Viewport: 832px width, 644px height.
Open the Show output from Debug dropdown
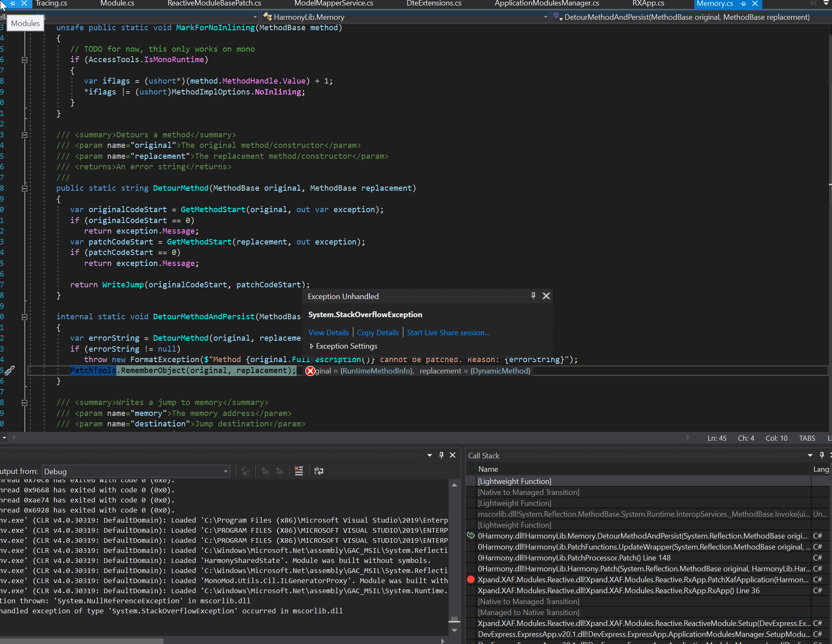[226, 471]
